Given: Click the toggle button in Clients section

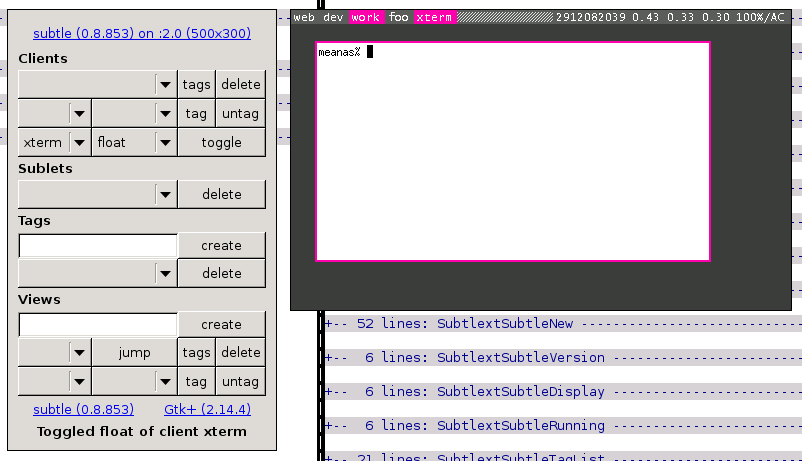Looking at the screenshot, I should click(221, 142).
